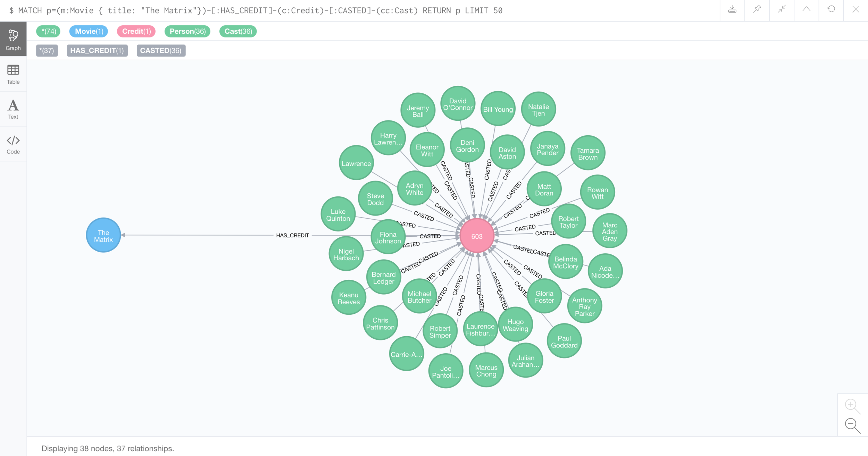Image resolution: width=868 pixels, height=456 pixels.
Task: Close this result frame
Action: click(856, 10)
